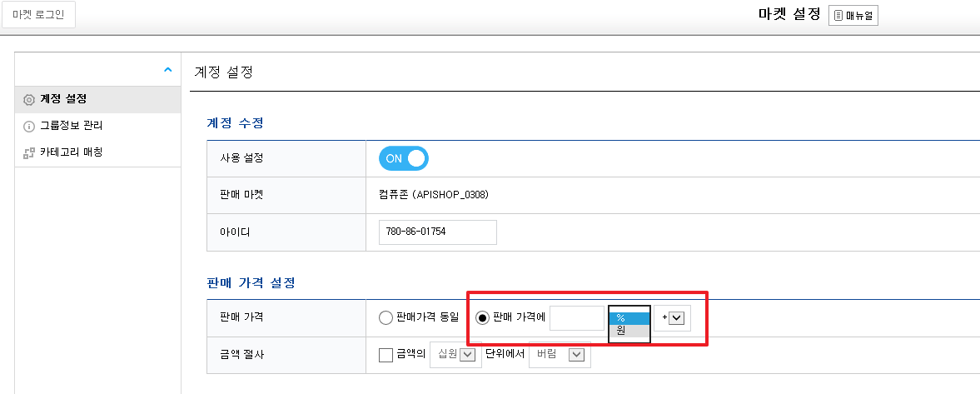Toggle the 사용 설정 ON switch

tap(404, 158)
